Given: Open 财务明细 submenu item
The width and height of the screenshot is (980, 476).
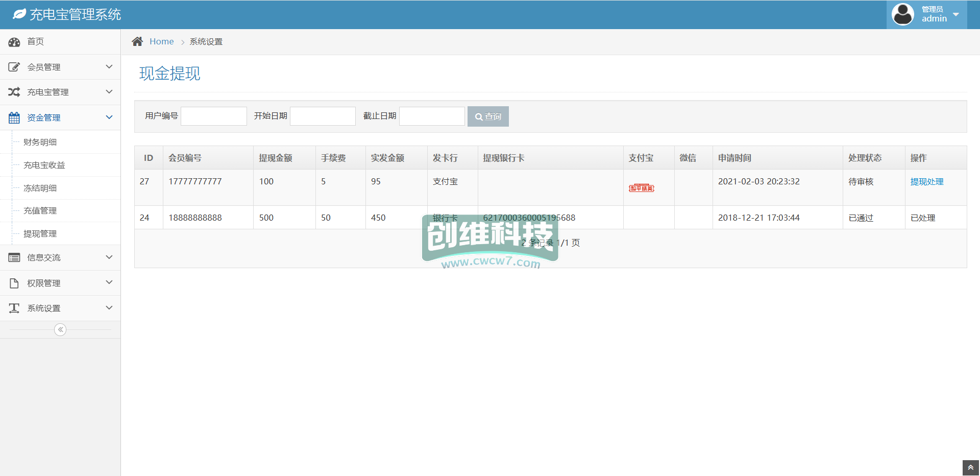Looking at the screenshot, I should [40, 142].
